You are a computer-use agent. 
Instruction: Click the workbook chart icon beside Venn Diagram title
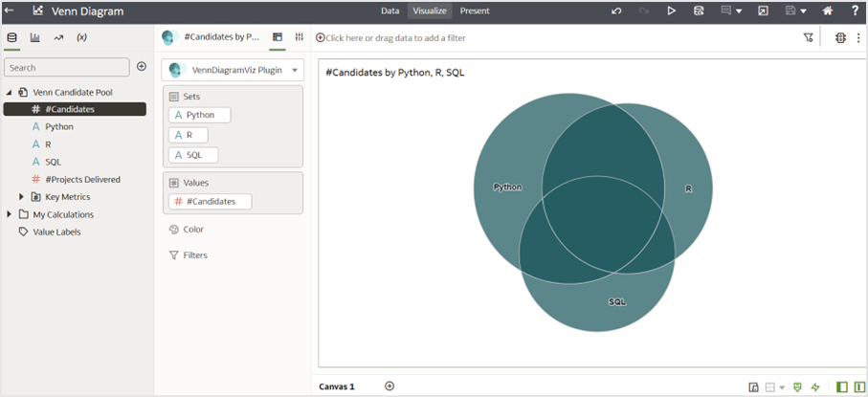(37, 11)
